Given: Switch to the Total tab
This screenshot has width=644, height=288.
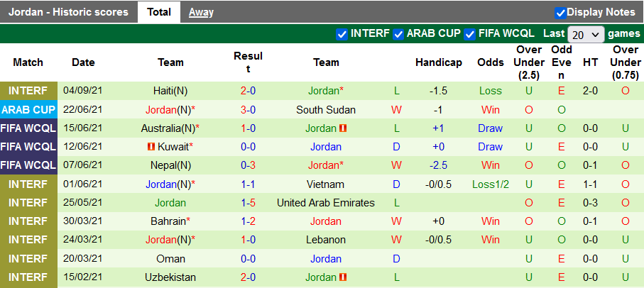Looking at the screenshot, I should point(159,12).
